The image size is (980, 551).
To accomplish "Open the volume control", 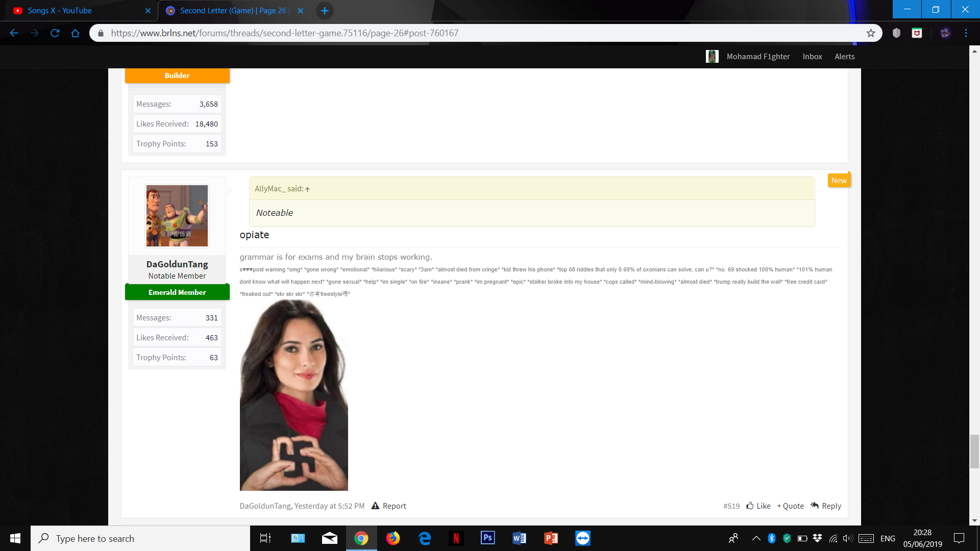I will 848,538.
